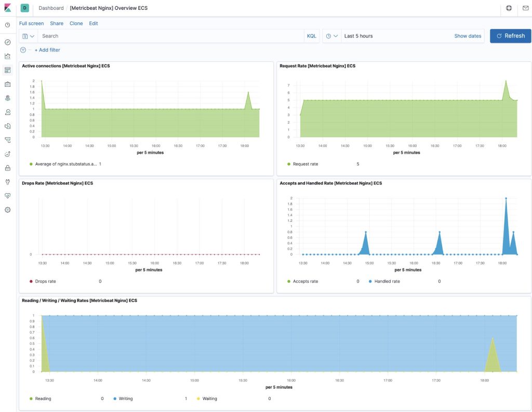The image size is (532, 412).
Task: Open Management gear icon in sidebar
Action: 7,210
